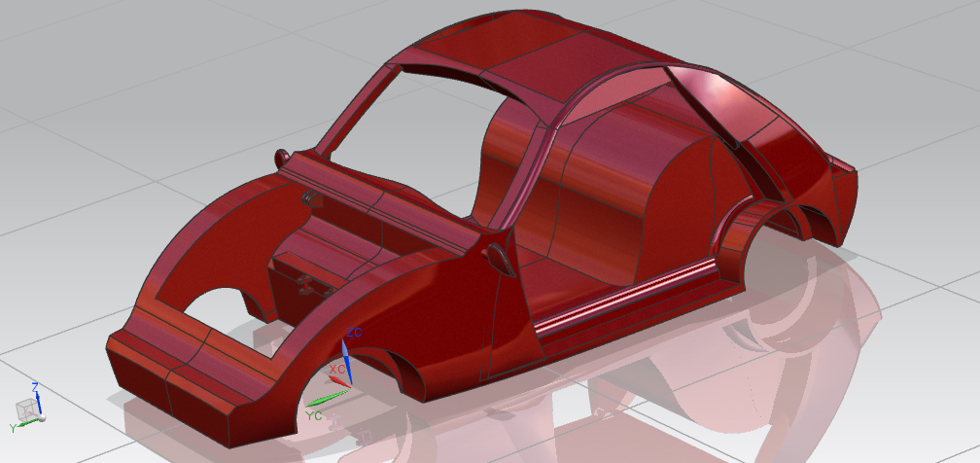Select the side mirror on the door
Viewport: 980px width, 463px height.
pos(500,259)
